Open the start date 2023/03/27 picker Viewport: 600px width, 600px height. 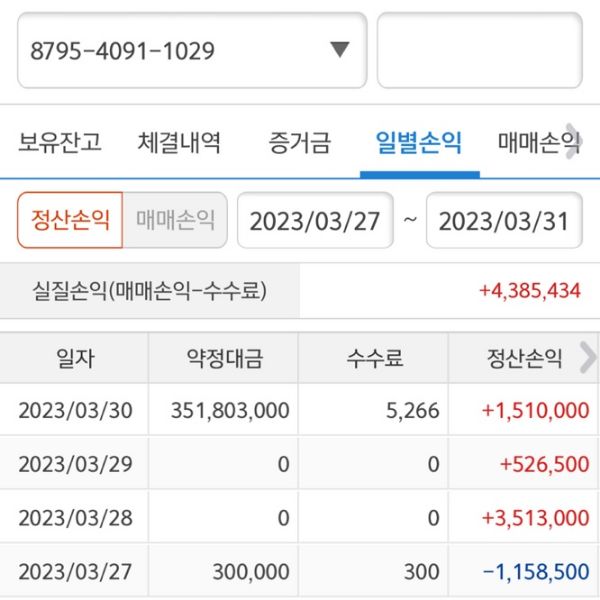point(315,220)
